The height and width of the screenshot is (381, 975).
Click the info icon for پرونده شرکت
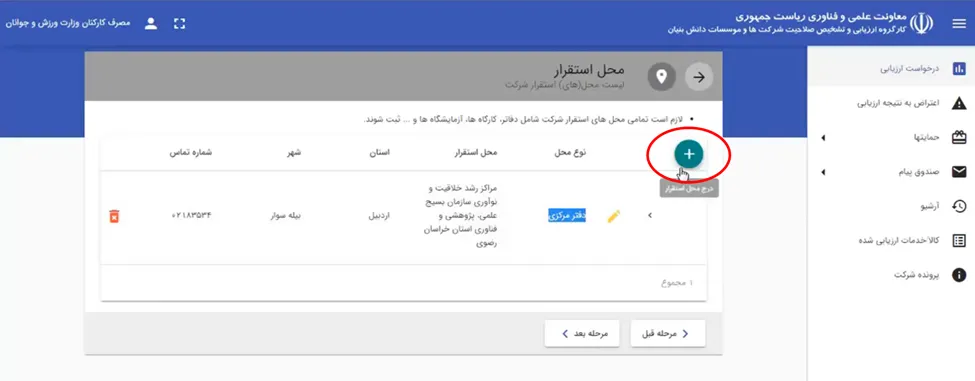tap(959, 275)
